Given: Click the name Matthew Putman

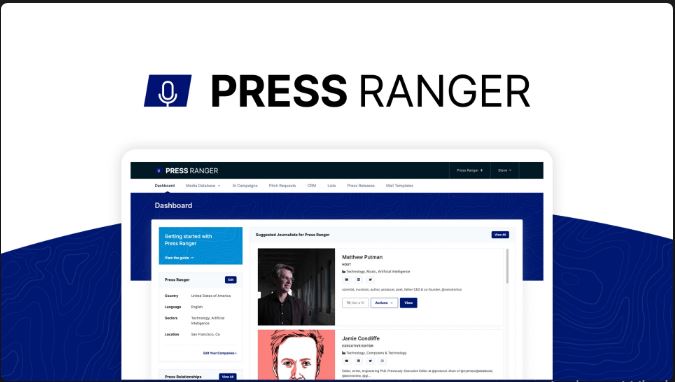Looking at the screenshot, I should [362, 257].
